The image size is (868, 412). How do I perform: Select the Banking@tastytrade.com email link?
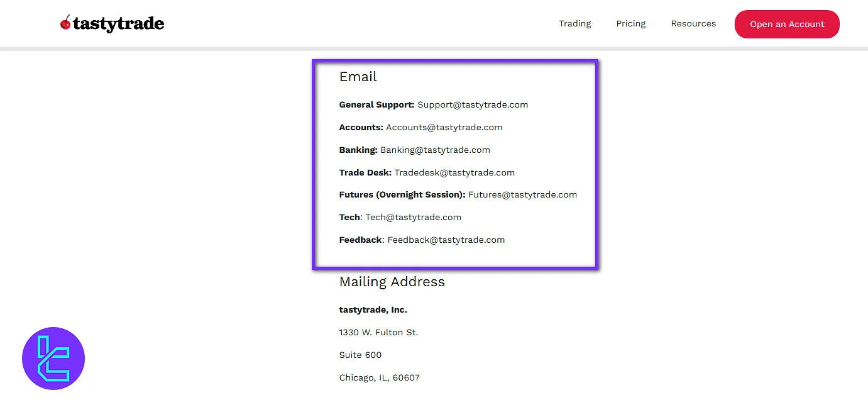pos(435,150)
